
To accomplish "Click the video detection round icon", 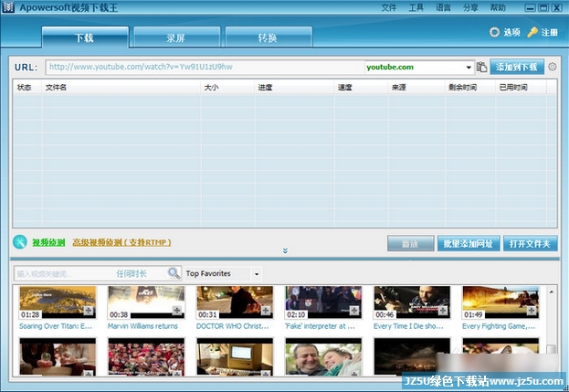I will coord(19,242).
